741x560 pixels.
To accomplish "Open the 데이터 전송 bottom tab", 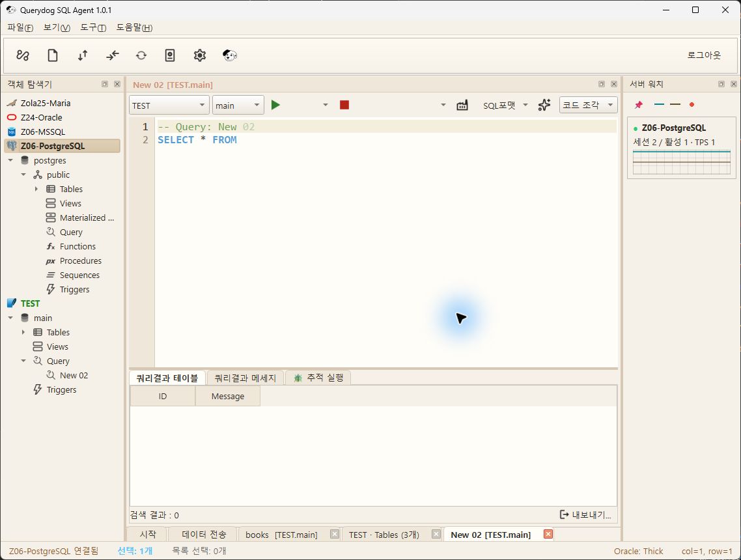I will tap(204, 534).
